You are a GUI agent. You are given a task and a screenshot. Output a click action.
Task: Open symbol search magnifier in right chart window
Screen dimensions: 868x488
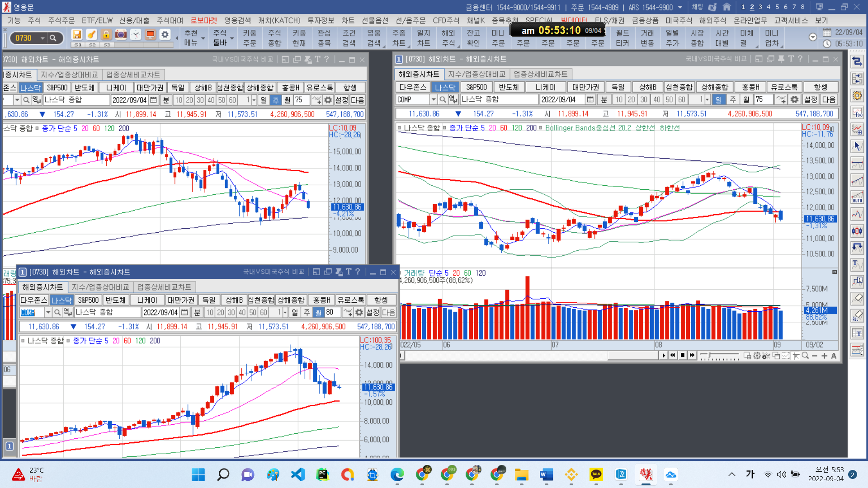(x=443, y=99)
